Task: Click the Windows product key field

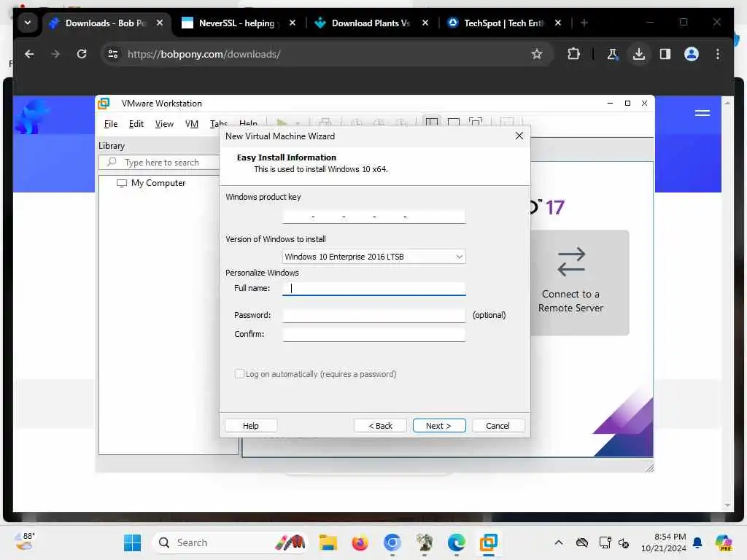Action: (x=373, y=217)
